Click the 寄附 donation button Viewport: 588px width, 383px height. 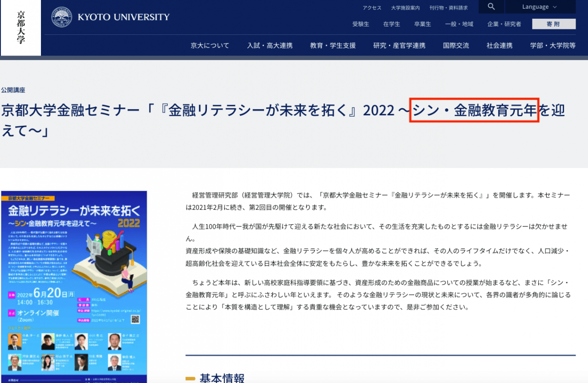coord(554,24)
